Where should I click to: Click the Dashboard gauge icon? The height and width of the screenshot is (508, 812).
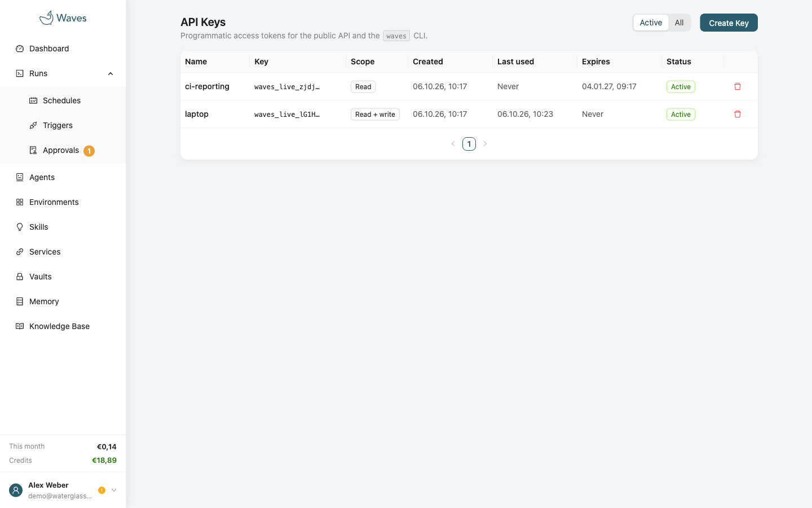[20, 49]
